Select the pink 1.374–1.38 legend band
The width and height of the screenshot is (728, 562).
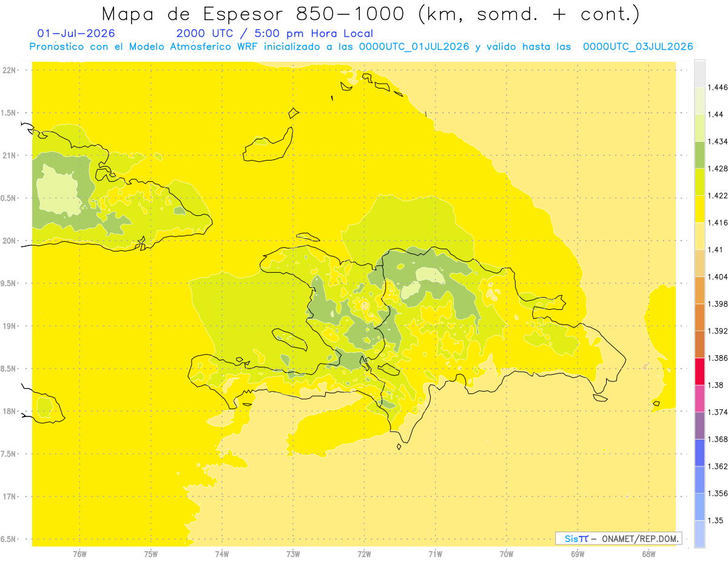pyautogui.click(x=699, y=398)
